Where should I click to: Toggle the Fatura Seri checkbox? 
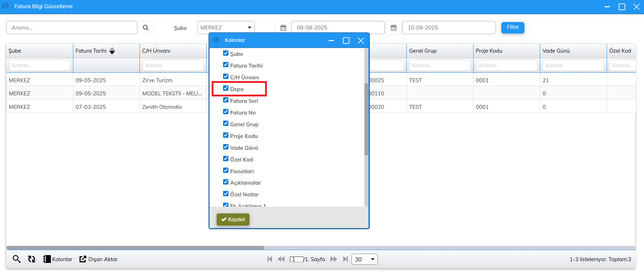coord(226,100)
